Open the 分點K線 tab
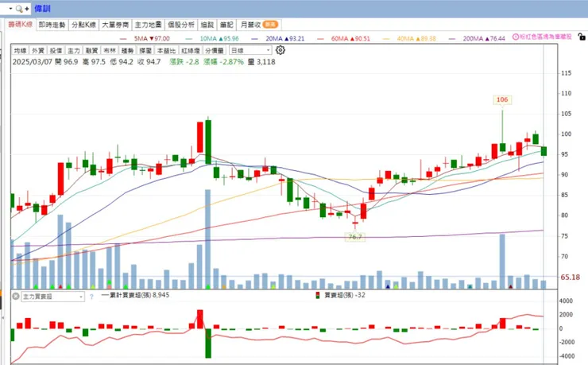588x365 pixels. click(83, 25)
